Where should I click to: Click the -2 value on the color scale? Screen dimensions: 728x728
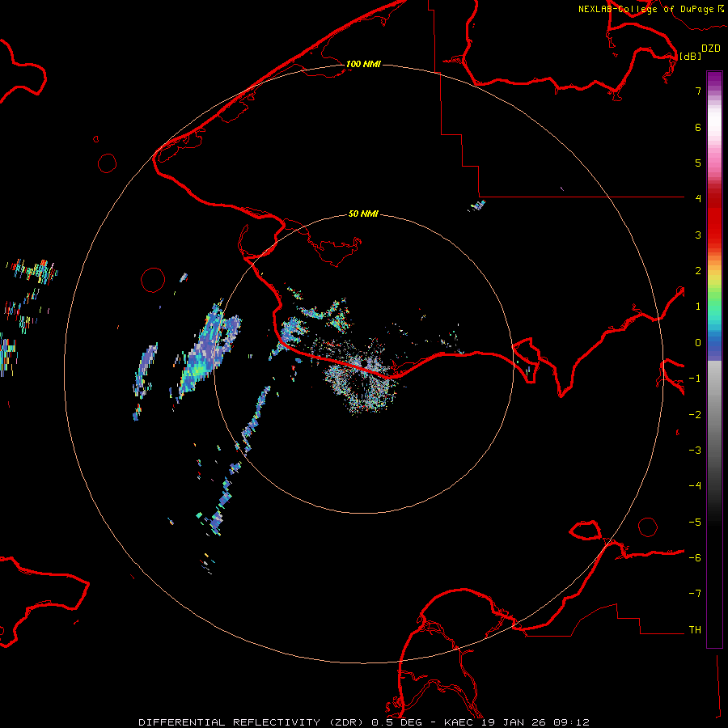pyautogui.click(x=695, y=415)
